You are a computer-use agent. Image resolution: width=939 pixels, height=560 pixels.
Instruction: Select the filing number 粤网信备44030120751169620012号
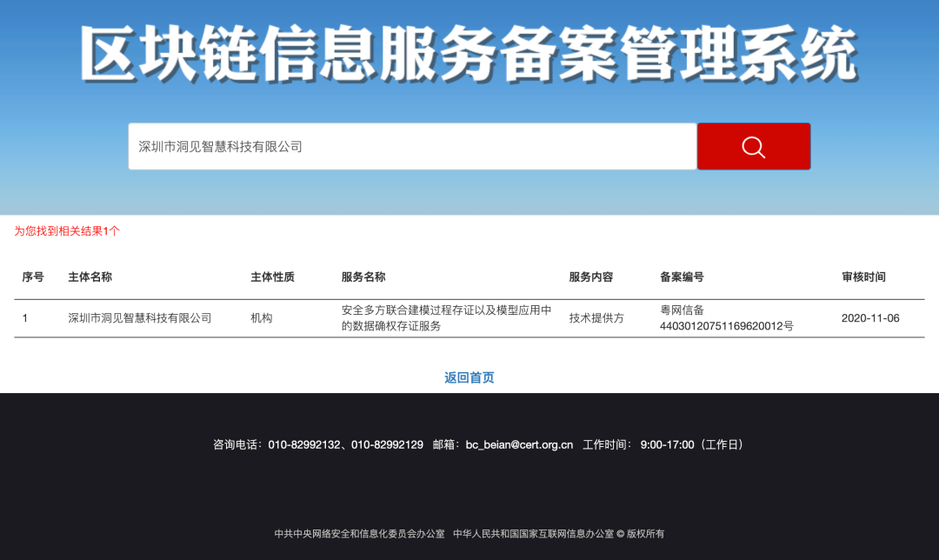(726, 318)
